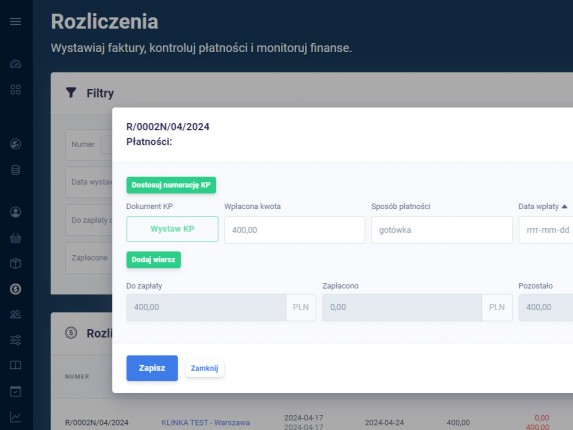Open the dashboard gauge icon in sidebar
This screenshot has width=573, height=430.
coord(15,64)
